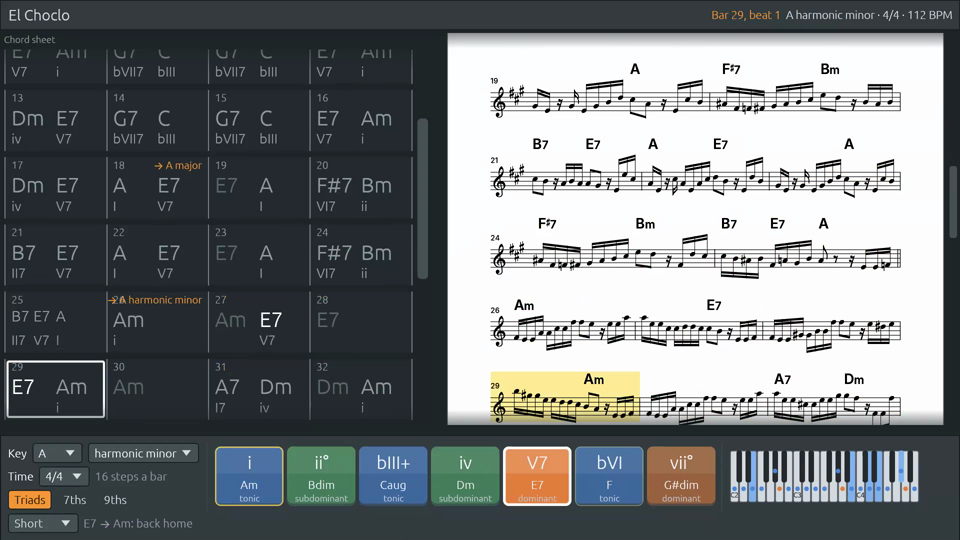
Task: Open the Short description length dropdown
Action: 42,523
